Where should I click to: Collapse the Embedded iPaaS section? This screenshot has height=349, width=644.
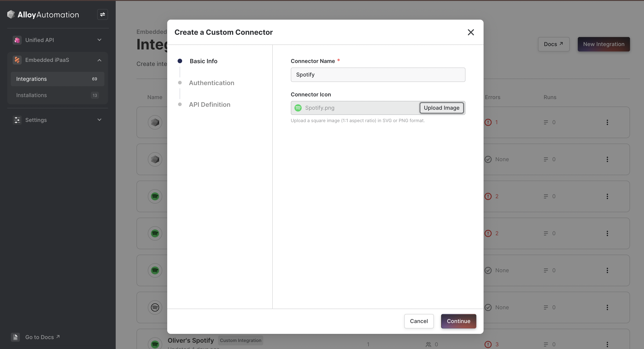[99, 60]
